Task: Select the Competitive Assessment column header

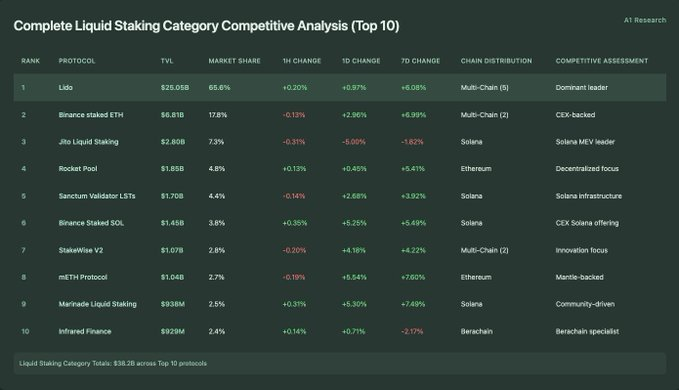Action: pyautogui.click(x=602, y=61)
